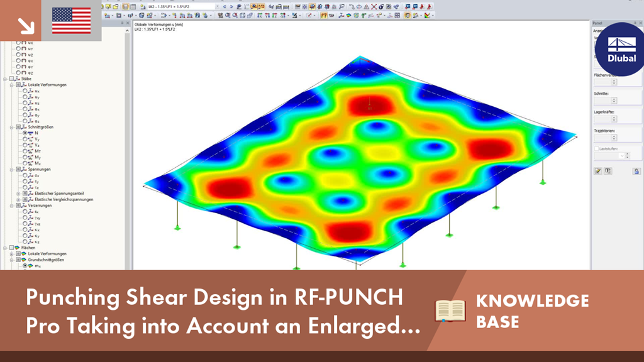Click the open book Knowledge Base icon
Image resolution: width=644 pixels, height=362 pixels.
(450, 310)
